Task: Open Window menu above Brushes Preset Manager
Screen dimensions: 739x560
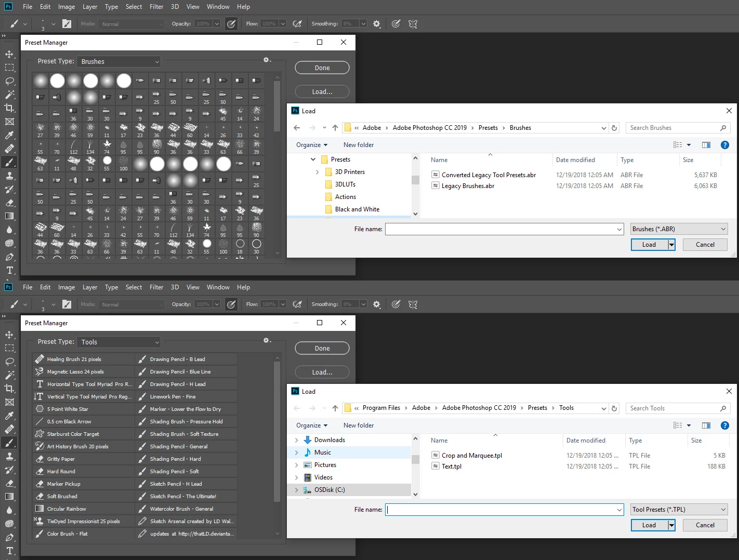Action: click(x=218, y=7)
